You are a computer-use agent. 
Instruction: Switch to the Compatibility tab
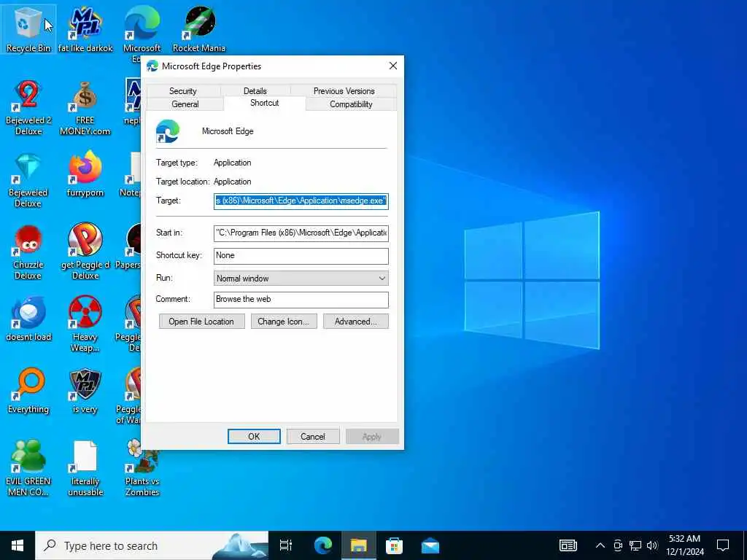[x=351, y=104]
